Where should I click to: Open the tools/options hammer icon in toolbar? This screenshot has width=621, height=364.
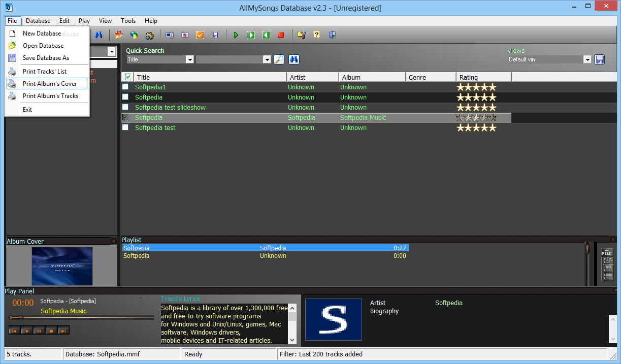point(302,35)
